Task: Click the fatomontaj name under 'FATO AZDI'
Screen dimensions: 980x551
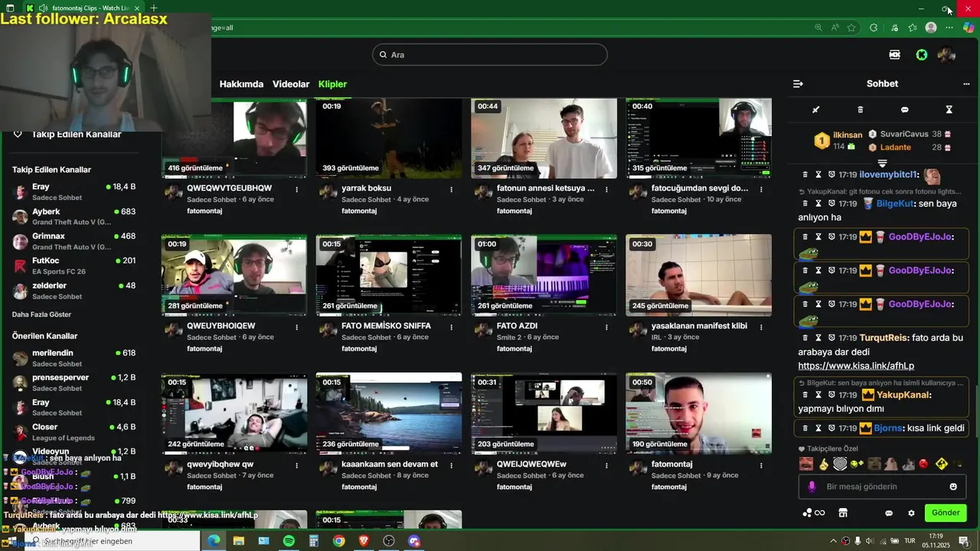Action: 515,349
